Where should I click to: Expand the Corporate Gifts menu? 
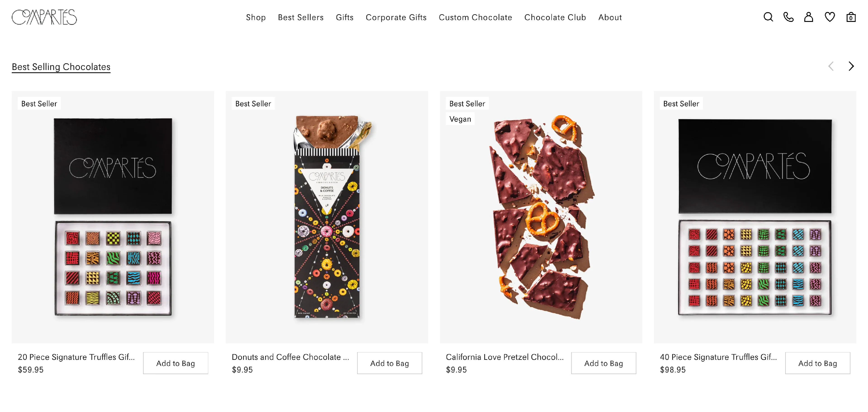tap(396, 17)
